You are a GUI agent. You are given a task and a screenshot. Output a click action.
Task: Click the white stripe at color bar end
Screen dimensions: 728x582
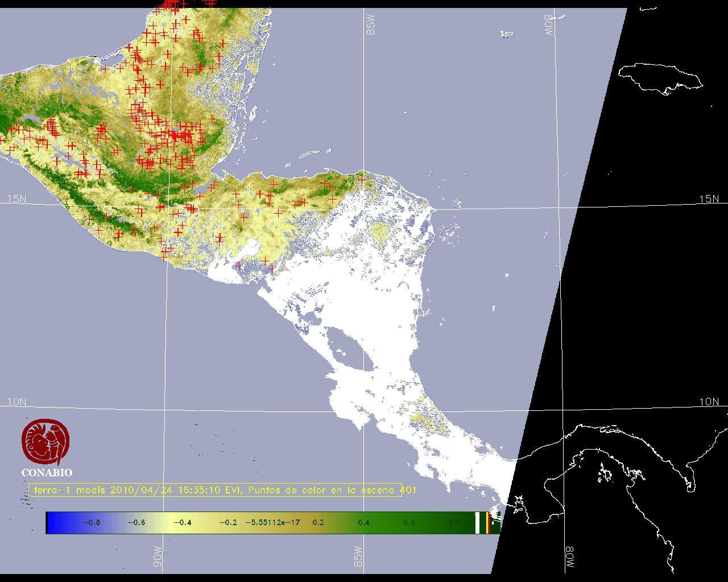coord(478,523)
